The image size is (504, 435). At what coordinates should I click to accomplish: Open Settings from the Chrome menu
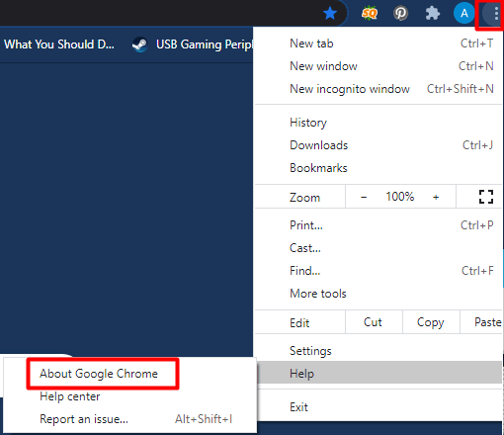point(378,351)
